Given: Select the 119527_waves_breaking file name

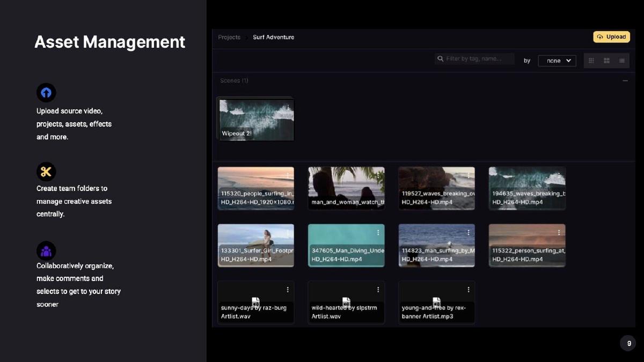Looking at the screenshot, I should click(438, 198).
